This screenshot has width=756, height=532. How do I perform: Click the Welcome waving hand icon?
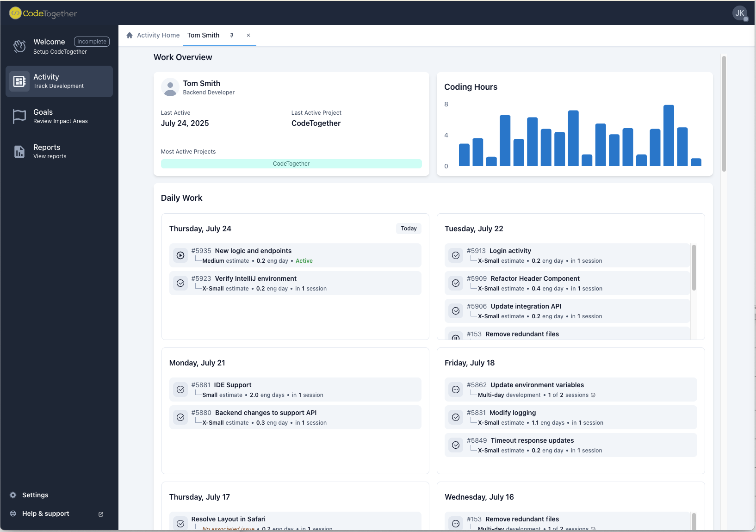point(19,46)
